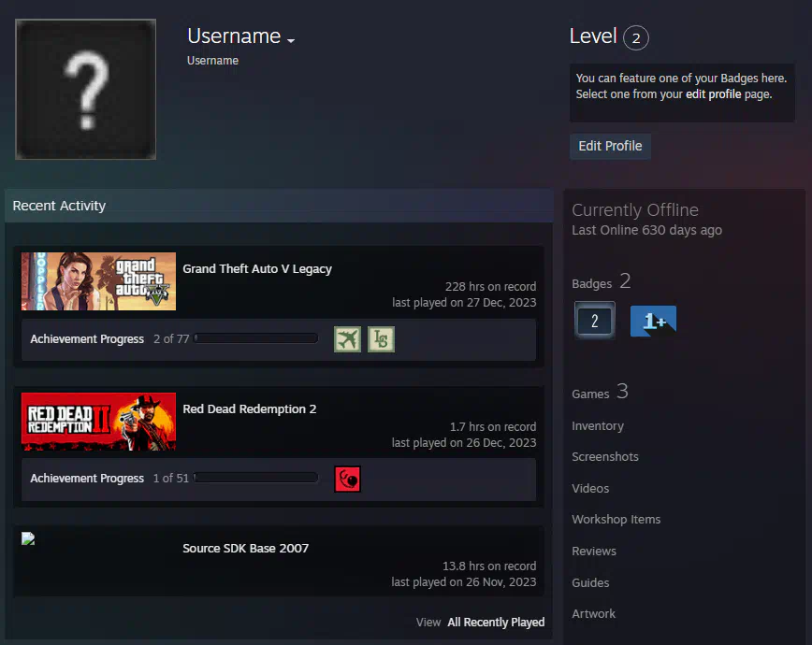
Task: Click the blue 1+ badge icon
Action: [x=653, y=321]
